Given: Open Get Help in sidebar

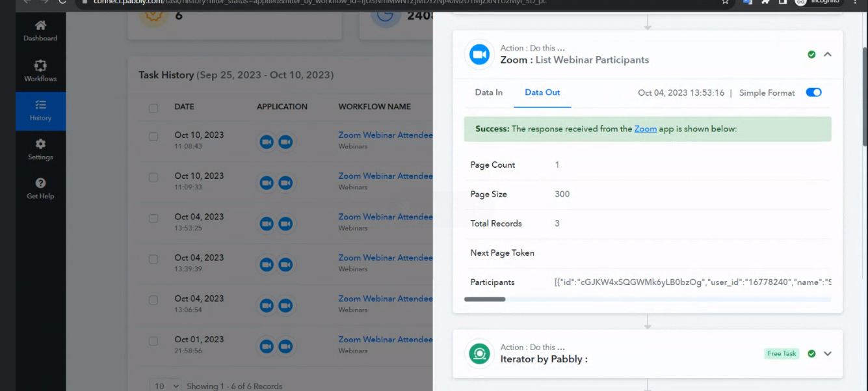Looking at the screenshot, I should coord(40,189).
